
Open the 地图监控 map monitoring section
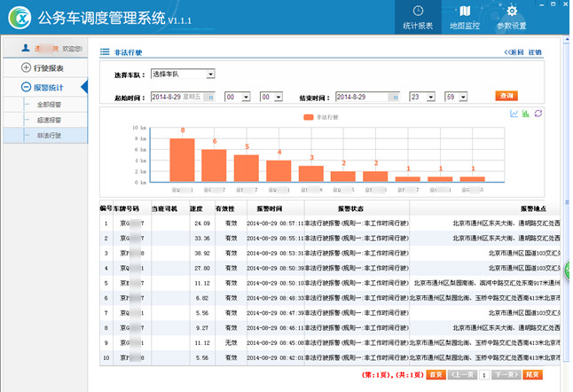[465, 17]
